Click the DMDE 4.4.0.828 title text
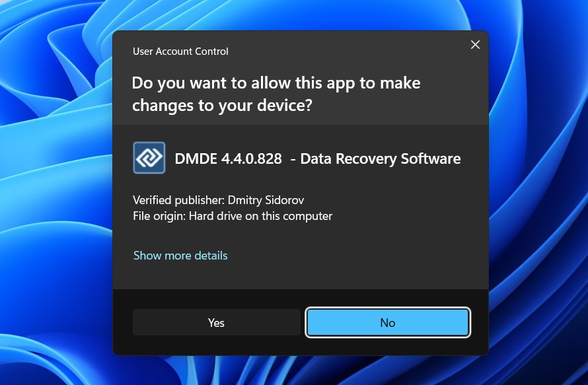This screenshot has width=588, height=385. pyautogui.click(x=228, y=158)
